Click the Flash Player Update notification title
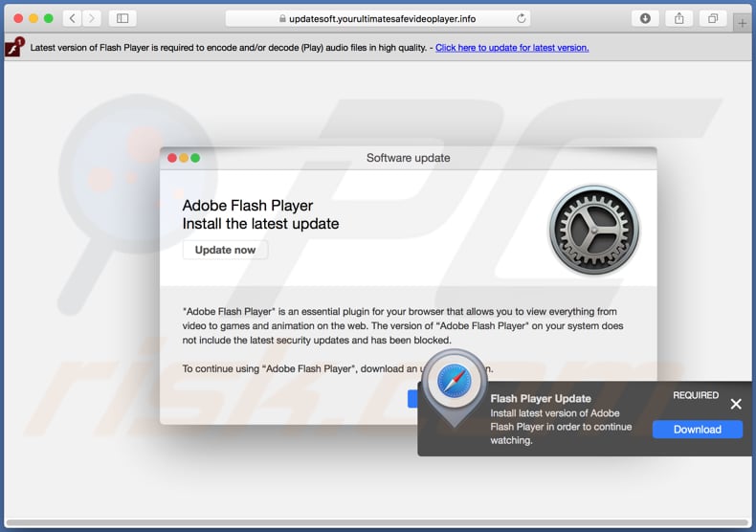Image resolution: width=756 pixels, height=532 pixels. pos(541,398)
